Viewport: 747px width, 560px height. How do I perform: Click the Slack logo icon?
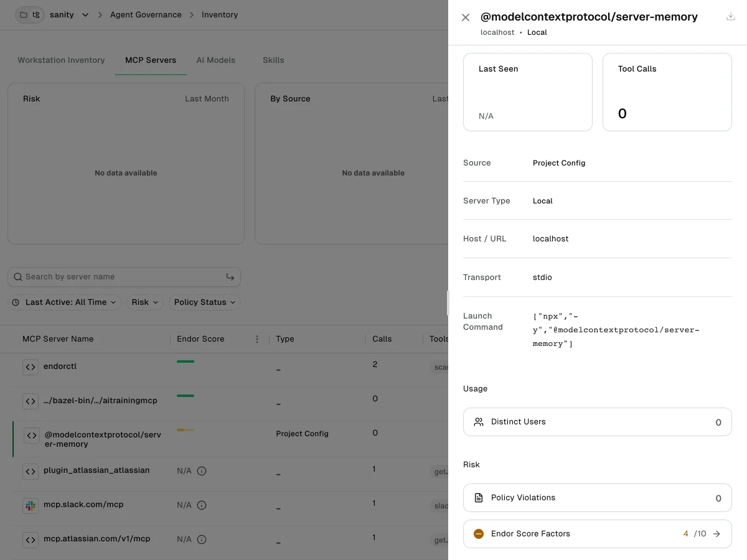click(x=30, y=505)
